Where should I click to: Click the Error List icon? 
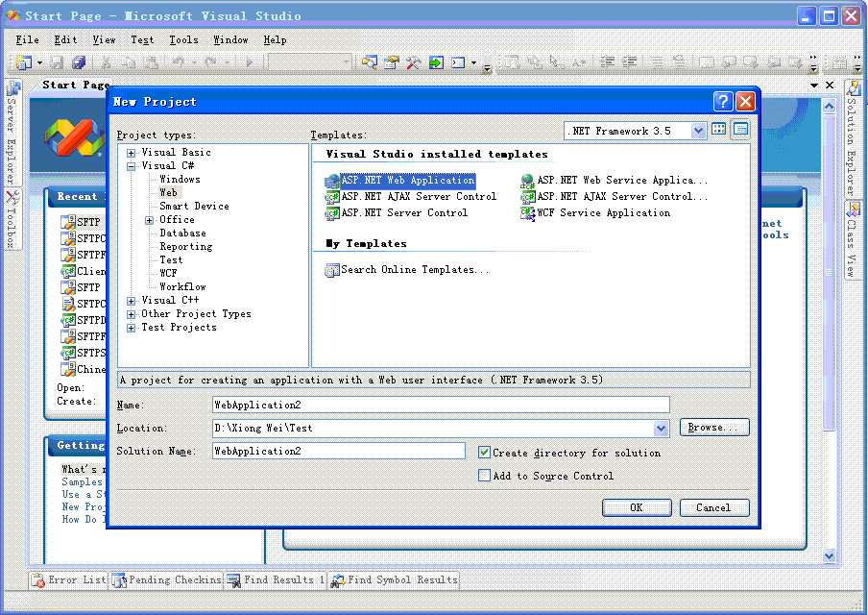pos(38,580)
